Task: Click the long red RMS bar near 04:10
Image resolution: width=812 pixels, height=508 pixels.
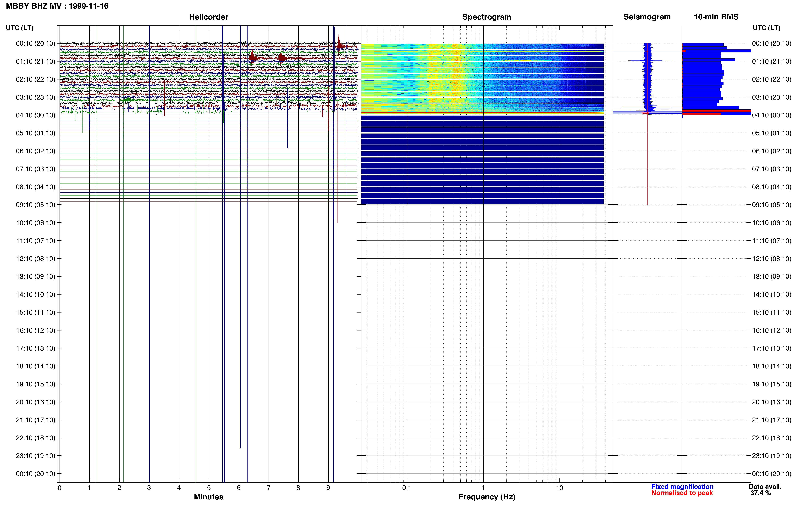Action: pos(717,110)
